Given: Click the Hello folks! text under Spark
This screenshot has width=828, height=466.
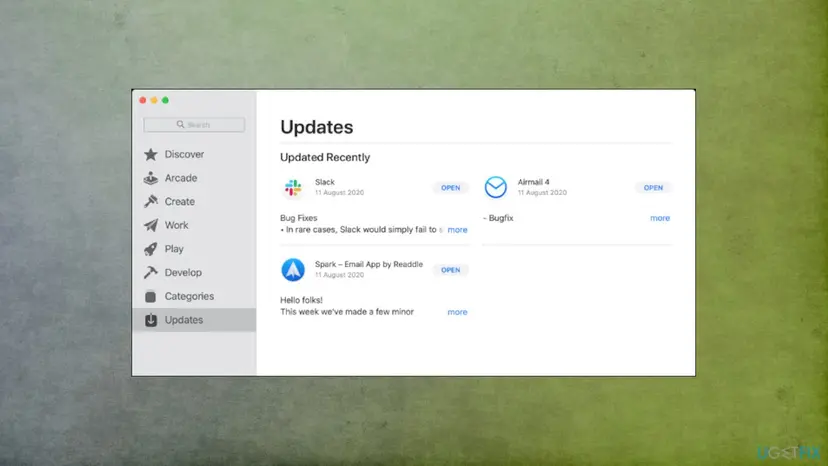Looking at the screenshot, I should pyautogui.click(x=301, y=300).
